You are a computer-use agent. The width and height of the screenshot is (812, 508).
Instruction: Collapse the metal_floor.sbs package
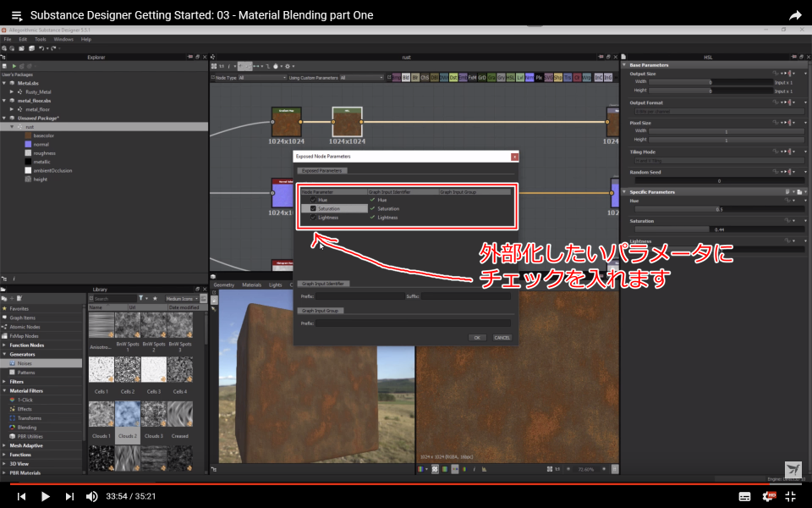click(x=5, y=101)
